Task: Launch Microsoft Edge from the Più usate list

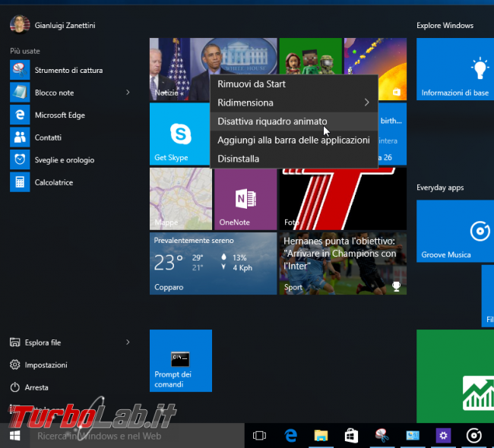Action: click(x=20, y=115)
